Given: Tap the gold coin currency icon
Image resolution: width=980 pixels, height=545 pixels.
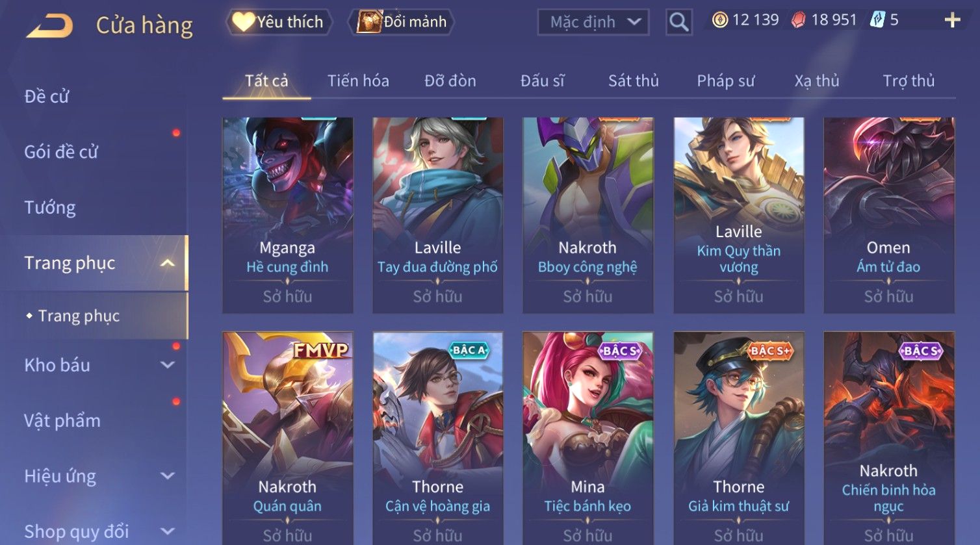Looking at the screenshot, I should click(x=719, y=20).
